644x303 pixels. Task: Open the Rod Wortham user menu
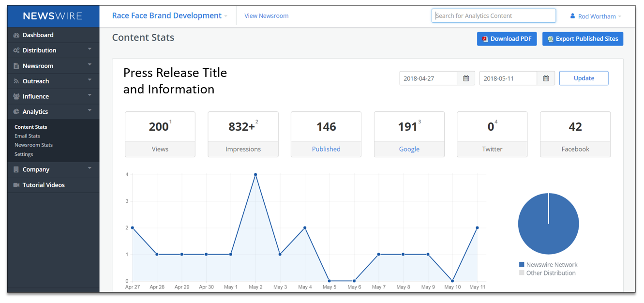click(596, 16)
